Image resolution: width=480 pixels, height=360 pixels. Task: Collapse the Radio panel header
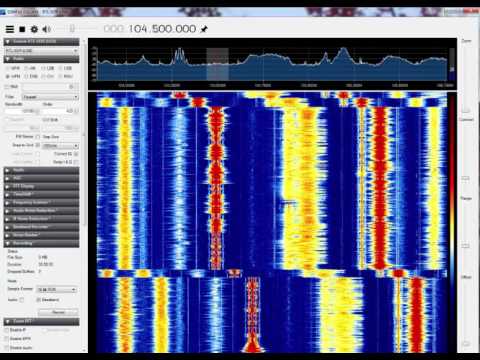click(x=41, y=59)
